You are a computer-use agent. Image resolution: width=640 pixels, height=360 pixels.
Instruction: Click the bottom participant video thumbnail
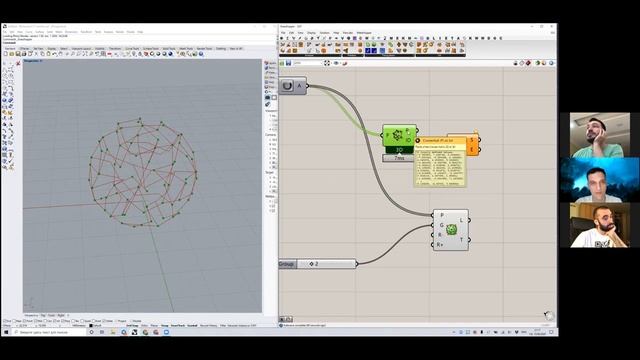click(600, 225)
